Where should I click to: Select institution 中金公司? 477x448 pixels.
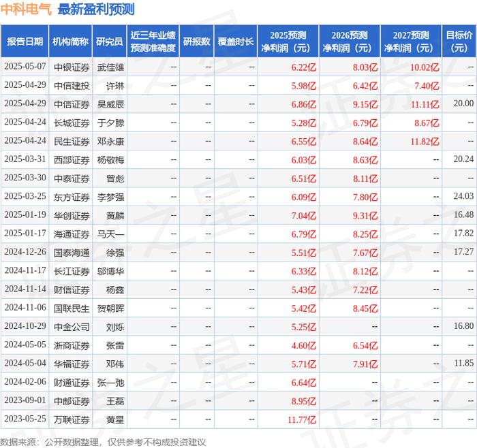pyautogui.click(x=72, y=327)
